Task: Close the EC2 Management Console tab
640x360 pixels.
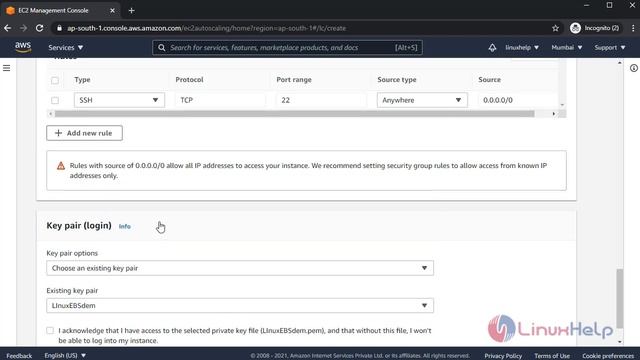Action: tap(112, 11)
